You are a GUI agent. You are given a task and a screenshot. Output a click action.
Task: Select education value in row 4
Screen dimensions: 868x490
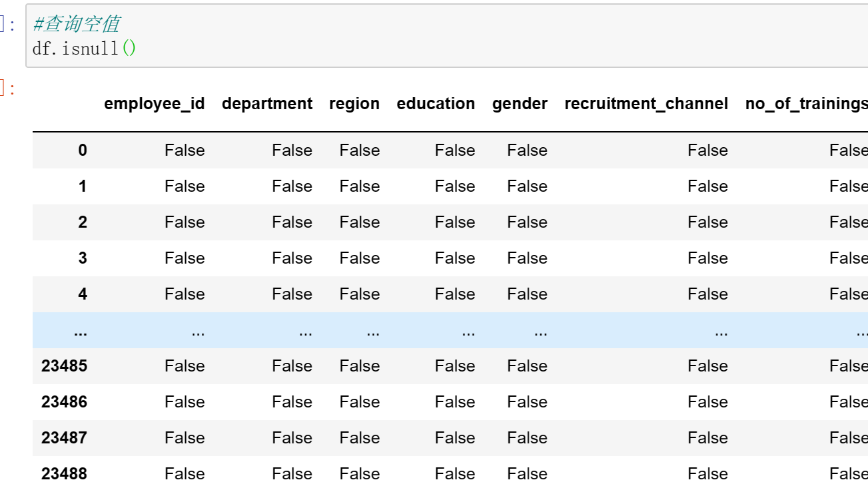coord(455,294)
